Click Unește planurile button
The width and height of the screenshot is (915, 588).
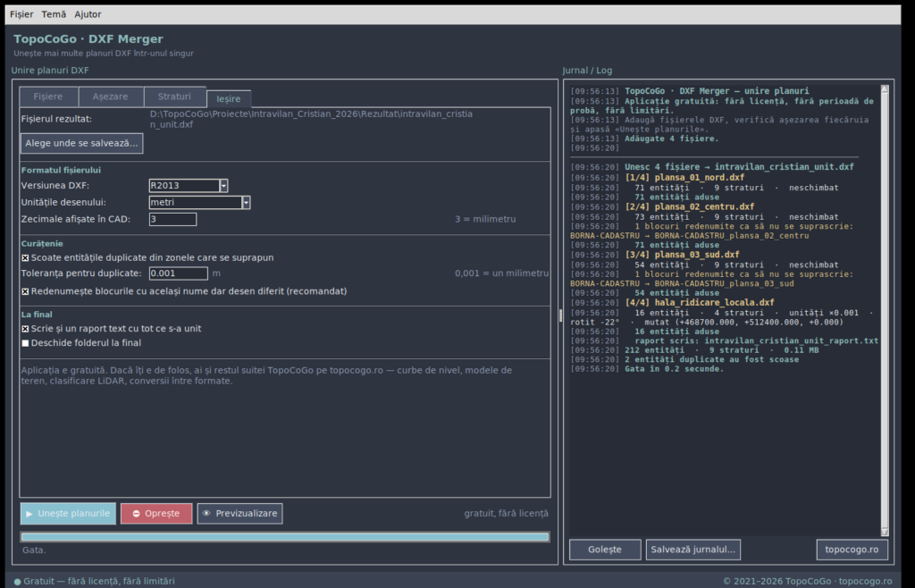[68, 513]
